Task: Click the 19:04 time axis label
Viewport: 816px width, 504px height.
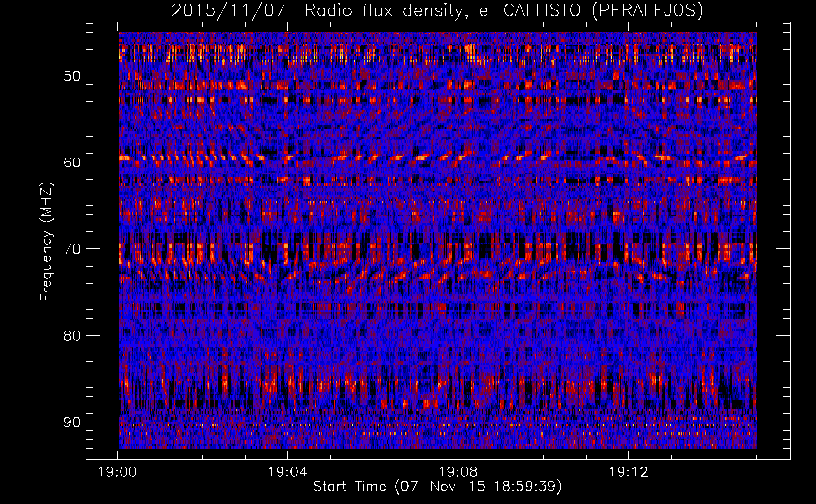Action: pyautogui.click(x=288, y=472)
